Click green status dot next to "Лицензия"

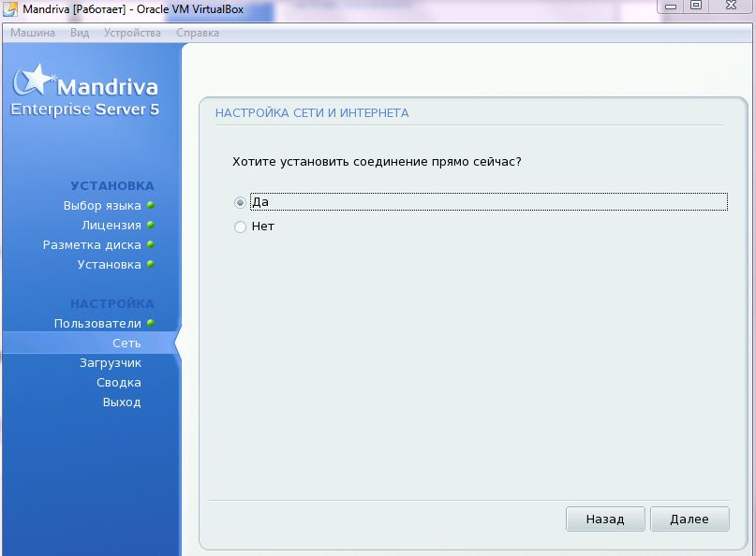[x=151, y=225]
